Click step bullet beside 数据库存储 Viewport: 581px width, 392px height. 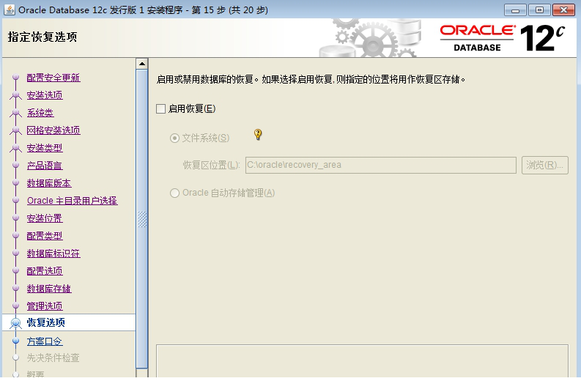tap(15, 288)
